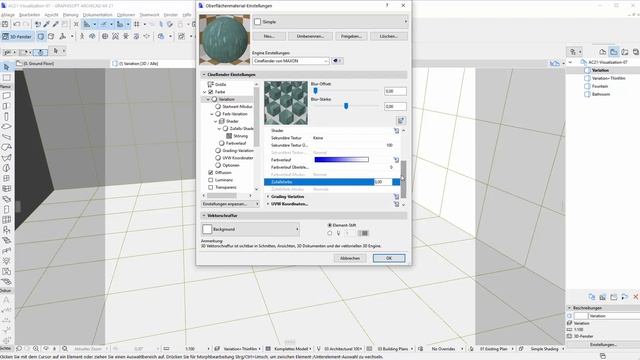Click the orbit globe icon in the 3D toolbar
This screenshot has width=640, height=360.
[x=105, y=36]
